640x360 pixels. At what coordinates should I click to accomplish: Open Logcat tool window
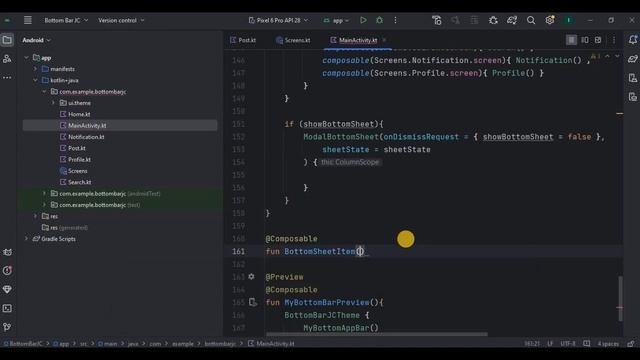(7, 252)
